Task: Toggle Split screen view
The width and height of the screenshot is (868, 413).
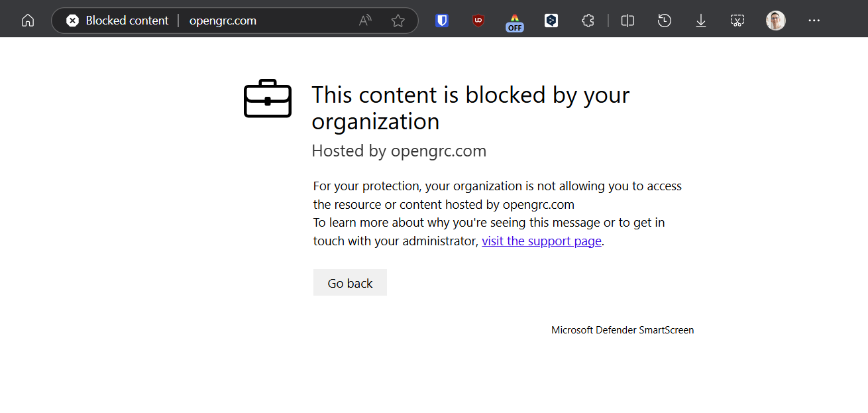Action: pyautogui.click(x=627, y=21)
